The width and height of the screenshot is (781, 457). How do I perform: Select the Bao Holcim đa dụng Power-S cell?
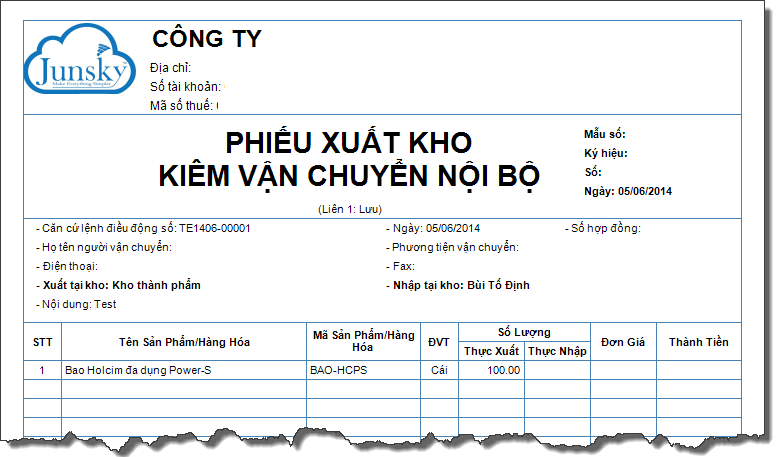[138, 370]
